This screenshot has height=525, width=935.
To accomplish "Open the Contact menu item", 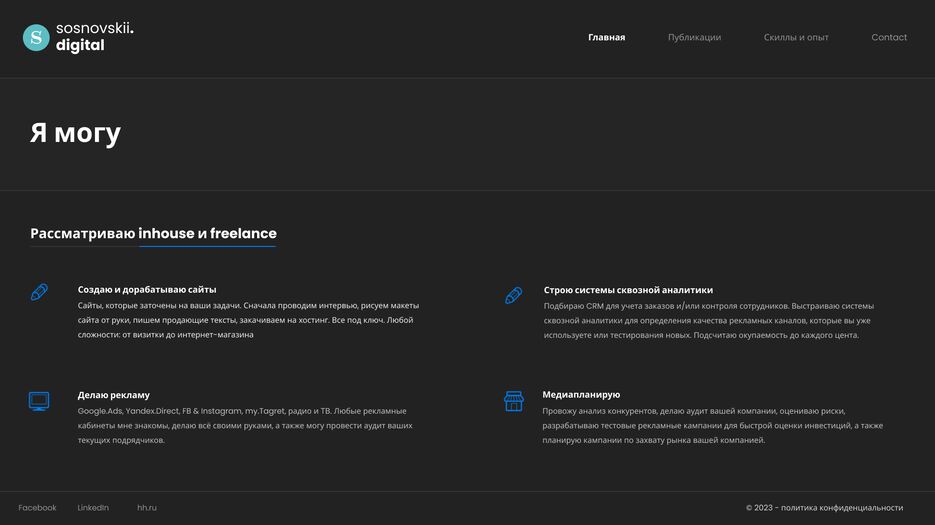I will click(889, 37).
